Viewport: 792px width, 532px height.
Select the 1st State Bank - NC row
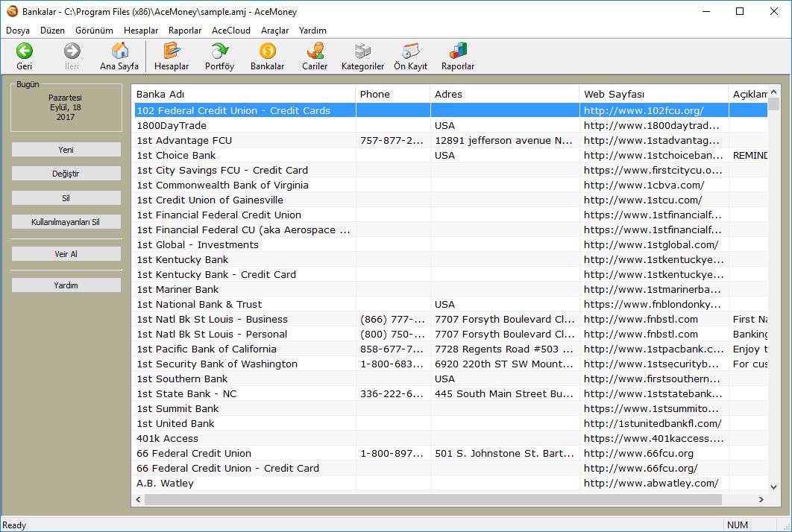pyautogui.click(x=450, y=393)
